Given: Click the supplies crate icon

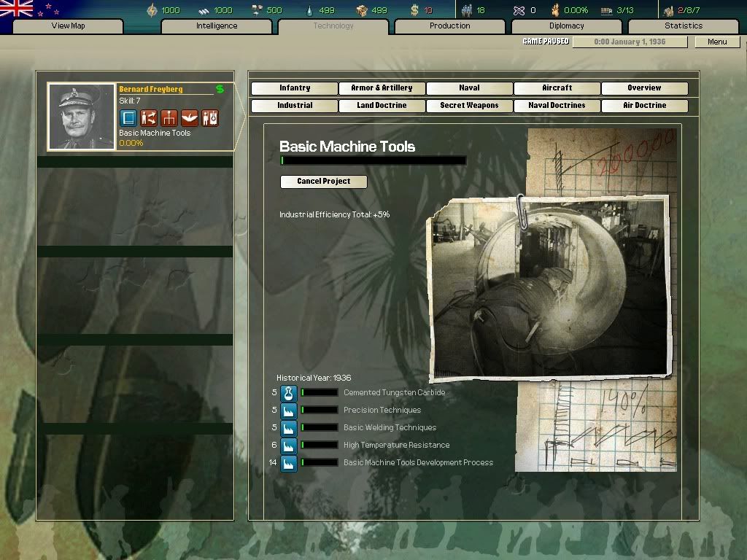Looking at the screenshot, I should [x=362, y=10].
